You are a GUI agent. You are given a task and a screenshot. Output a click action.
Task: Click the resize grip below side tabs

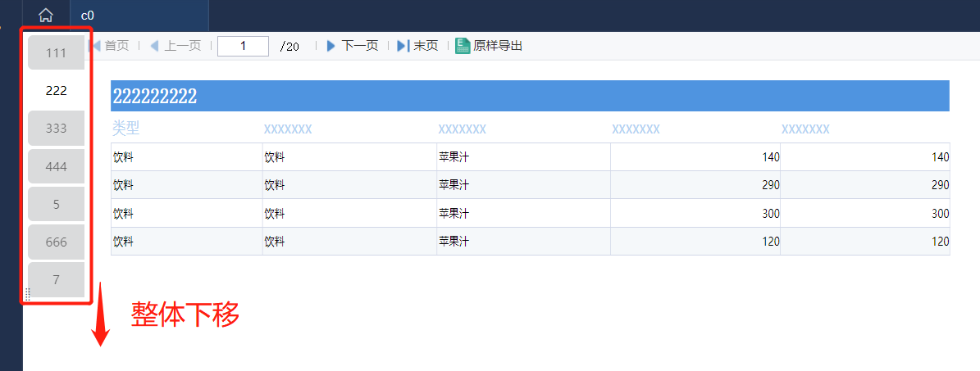click(28, 294)
